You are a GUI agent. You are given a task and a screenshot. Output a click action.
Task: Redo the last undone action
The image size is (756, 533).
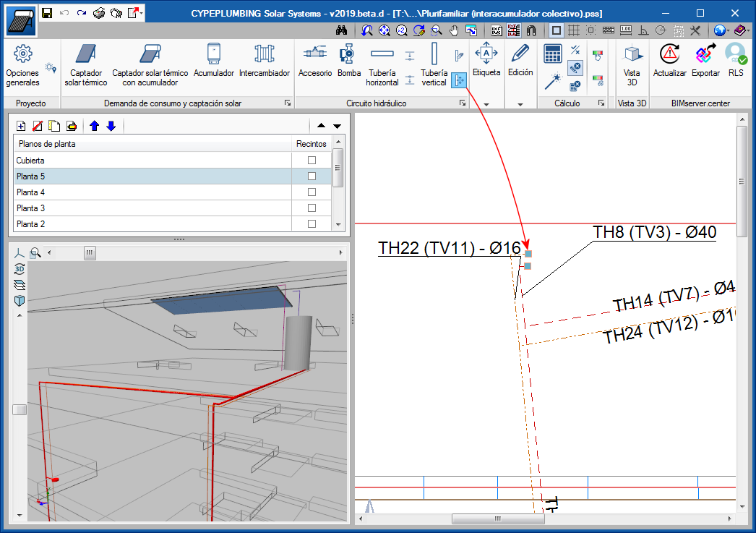[x=82, y=13]
